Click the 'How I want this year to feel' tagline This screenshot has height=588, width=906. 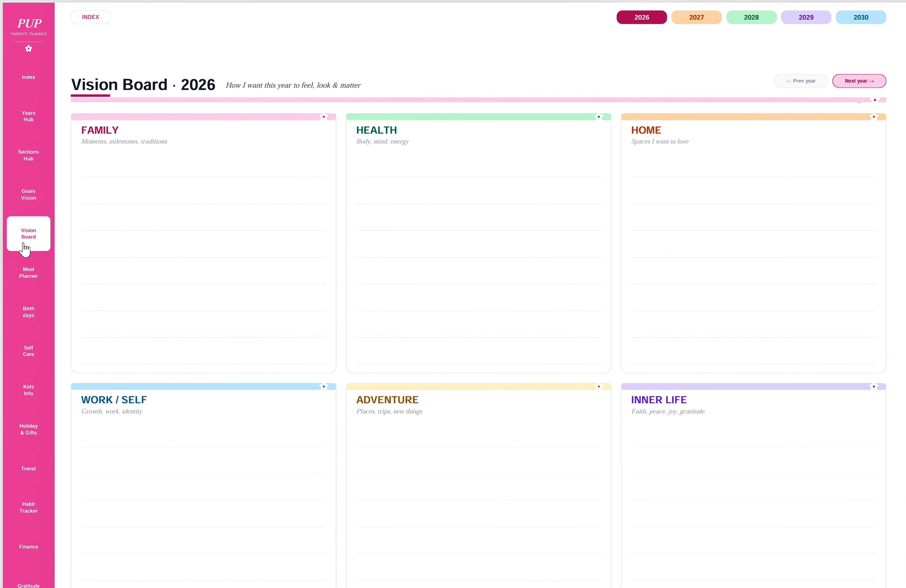(293, 85)
